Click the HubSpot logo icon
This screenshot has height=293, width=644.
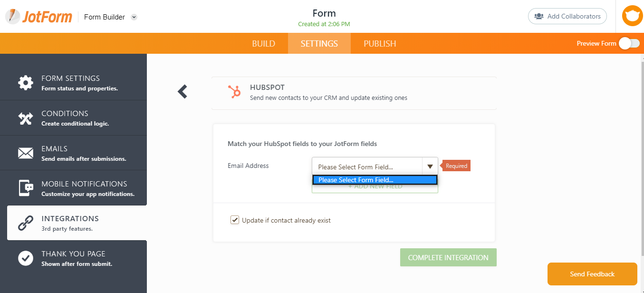pos(234,91)
